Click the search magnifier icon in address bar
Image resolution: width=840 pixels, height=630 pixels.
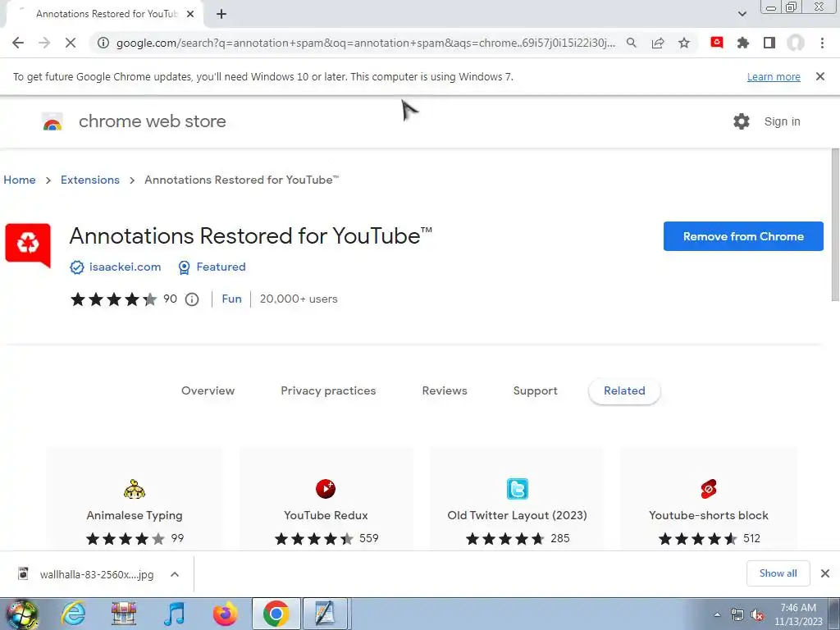[632, 43]
